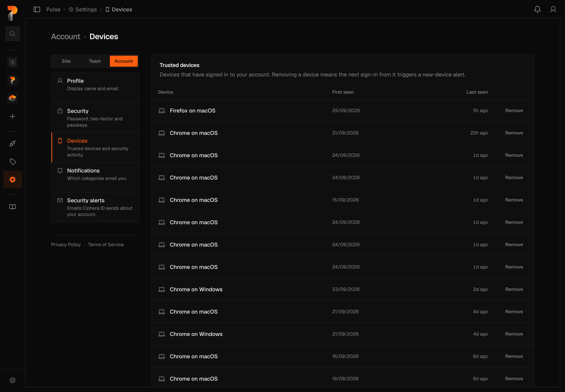Click the laptop icon for Chrome on Windows 23/09/2026
Screen dimensions: 565x392
click(161, 289)
